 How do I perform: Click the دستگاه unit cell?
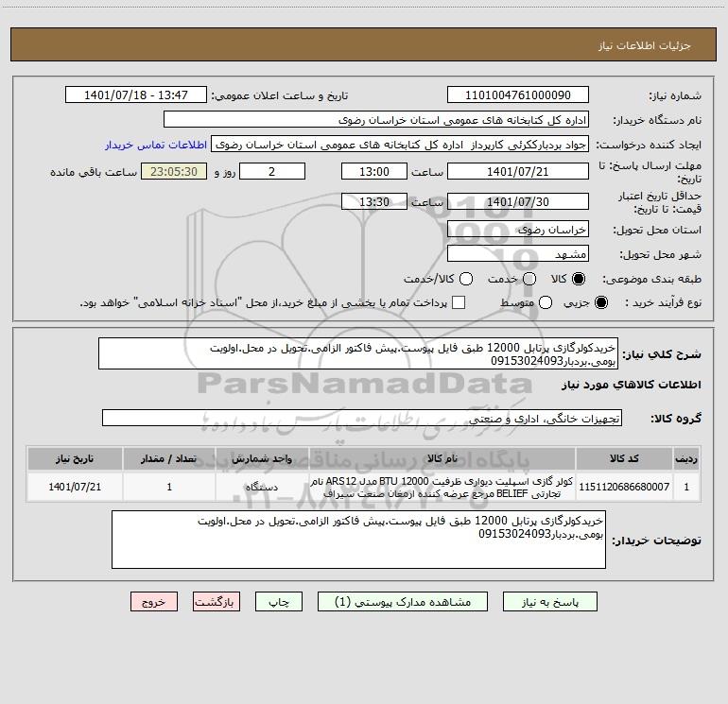[x=262, y=487]
